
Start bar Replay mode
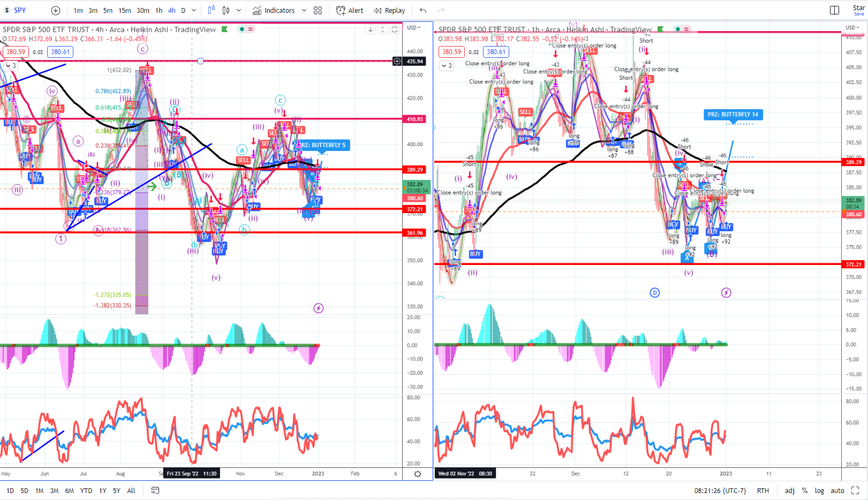pyautogui.click(x=389, y=10)
